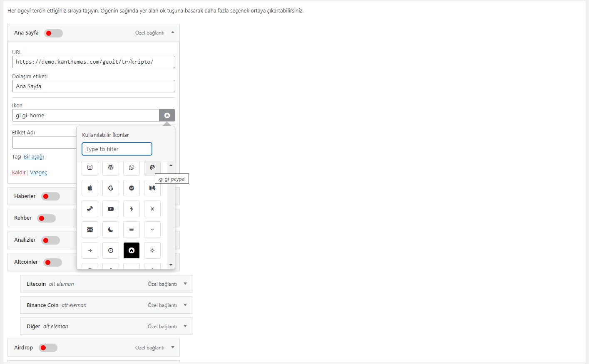Select the Apple logo icon
589x364 pixels.
coord(90,188)
